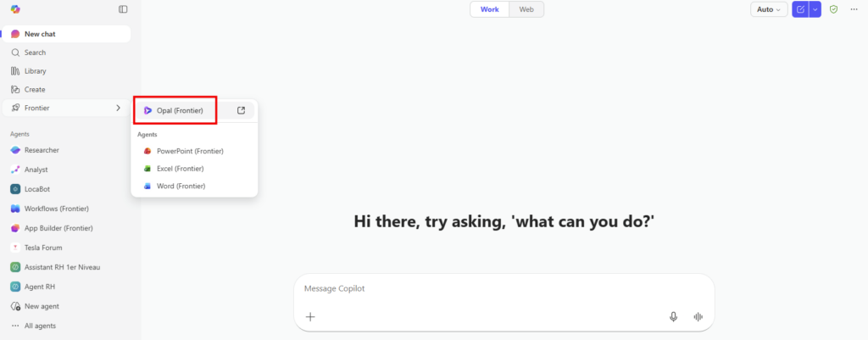Click the Copilot logo icon
The width and height of the screenshot is (868, 340).
15,9
